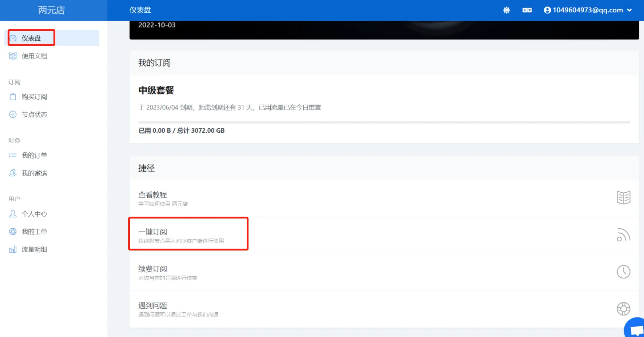This screenshot has width=644, height=337.
Task: Click the 我的邀请 people icon
Action: click(x=13, y=173)
